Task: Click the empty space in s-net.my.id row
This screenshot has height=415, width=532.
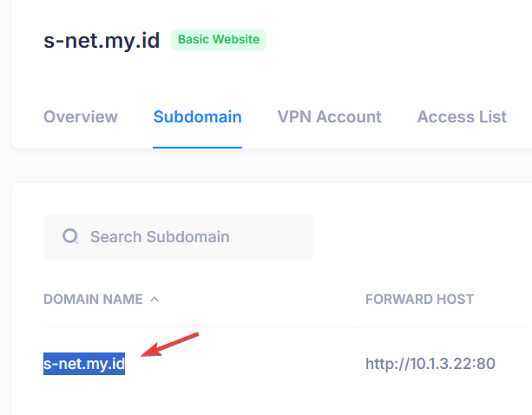Action: [244, 364]
